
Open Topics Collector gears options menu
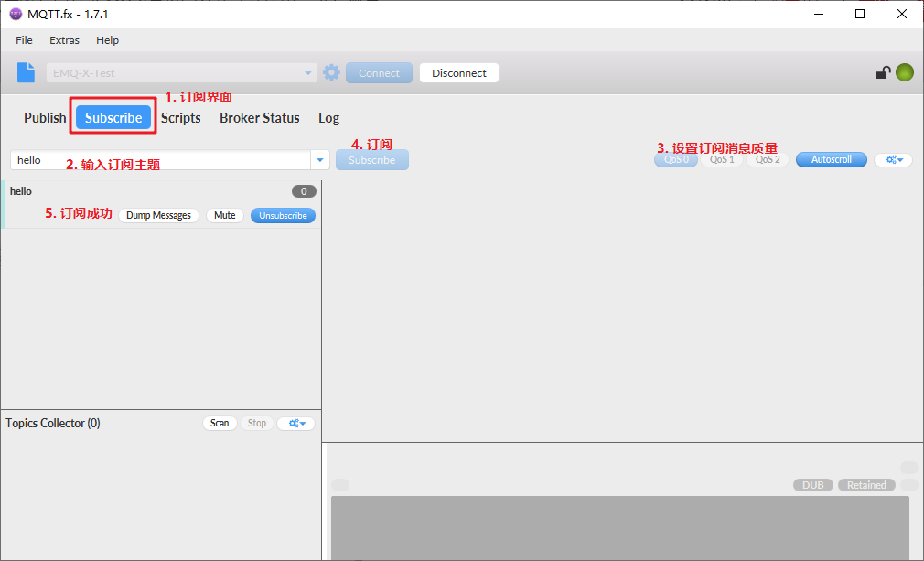pyautogui.click(x=295, y=423)
